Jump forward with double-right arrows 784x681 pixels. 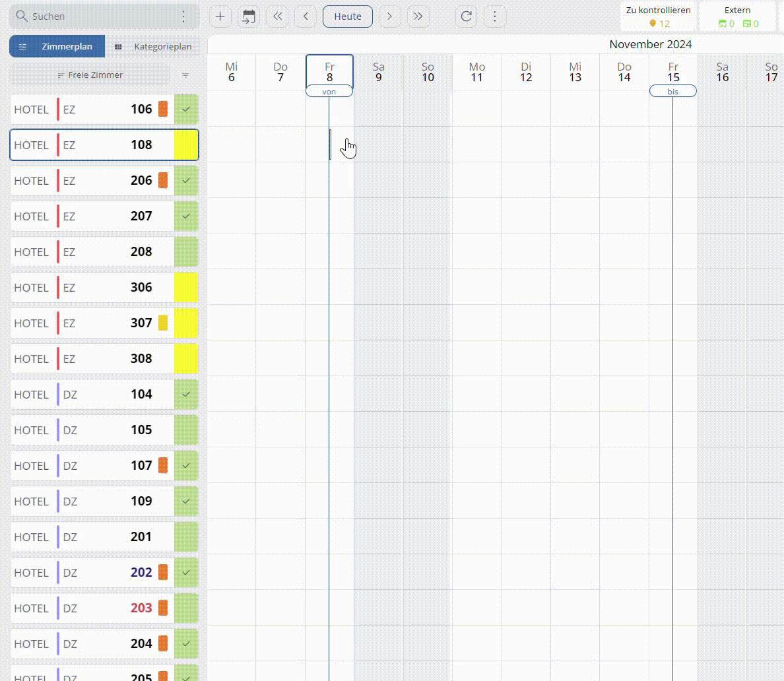click(418, 16)
